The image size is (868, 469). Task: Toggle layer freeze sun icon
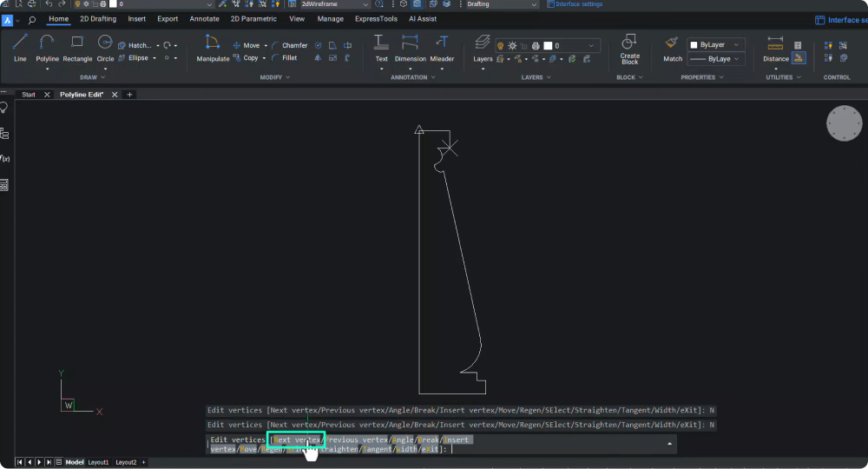pos(512,45)
